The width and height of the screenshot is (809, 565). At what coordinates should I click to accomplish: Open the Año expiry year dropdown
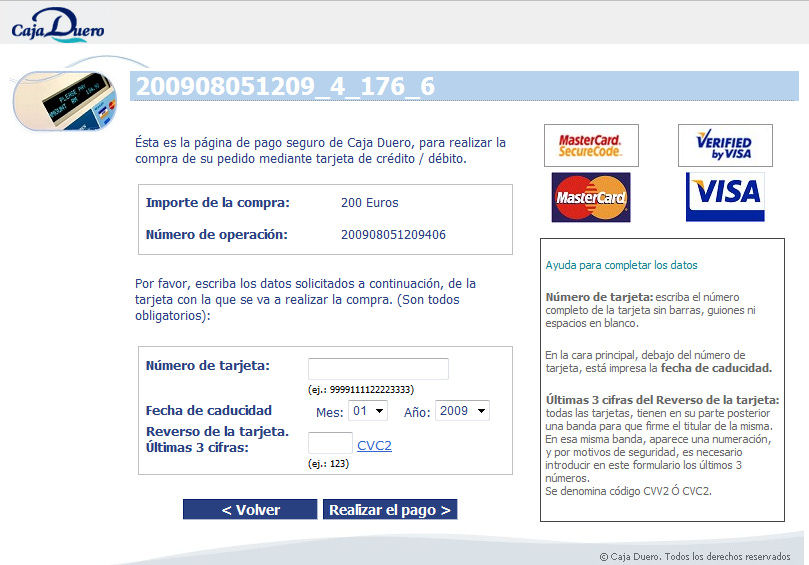point(462,411)
